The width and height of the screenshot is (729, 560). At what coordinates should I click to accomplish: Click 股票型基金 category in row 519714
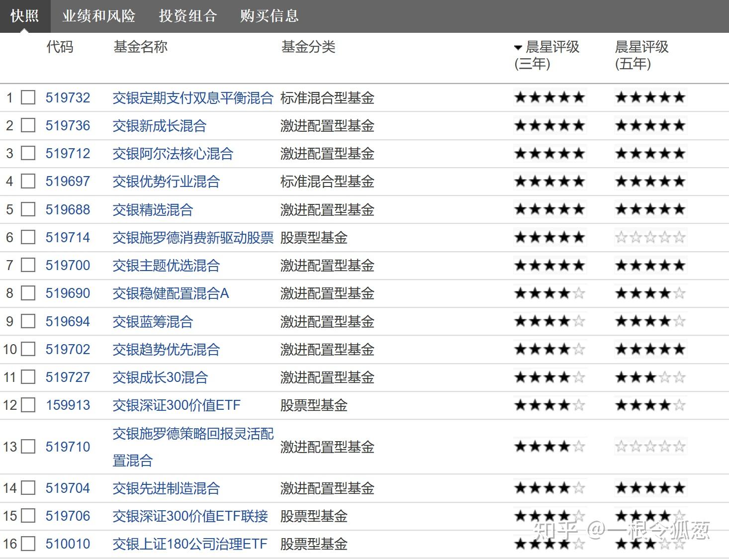click(314, 238)
